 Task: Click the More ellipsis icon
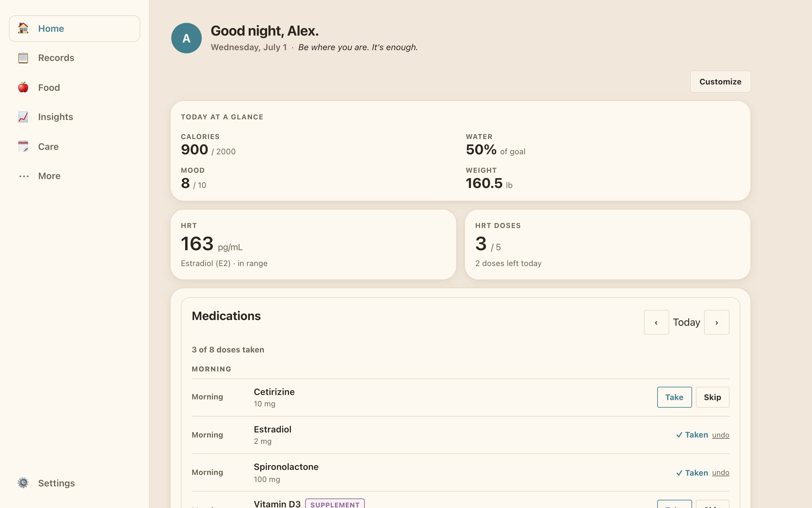click(24, 176)
